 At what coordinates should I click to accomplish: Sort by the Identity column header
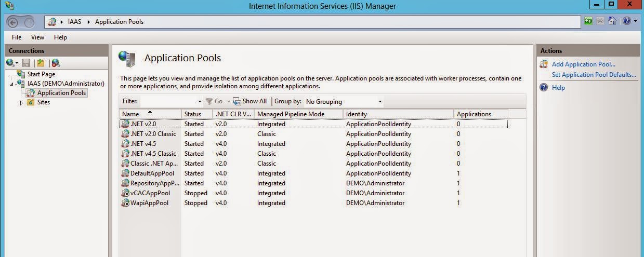click(398, 114)
